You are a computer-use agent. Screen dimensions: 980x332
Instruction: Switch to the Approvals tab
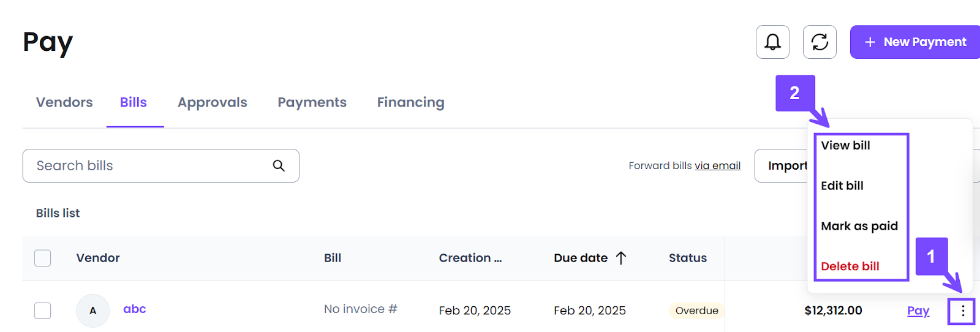tap(213, 102)
